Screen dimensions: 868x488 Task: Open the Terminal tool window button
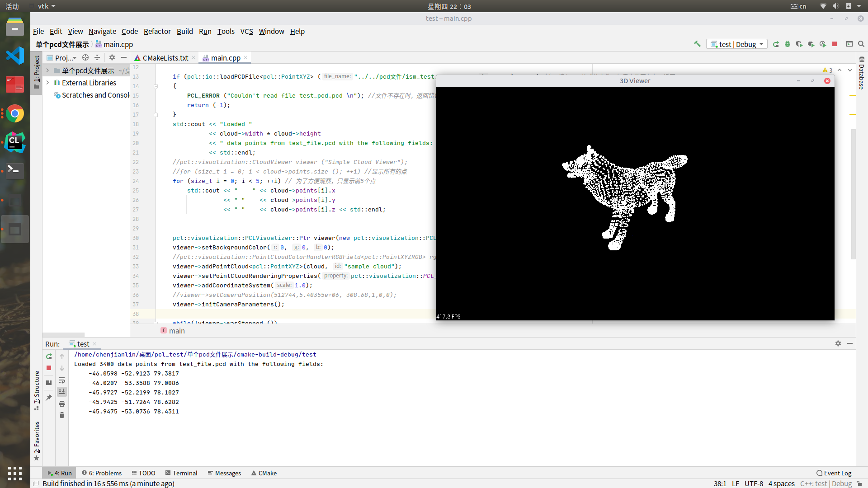pyautogui.click(x=181, y=473)
